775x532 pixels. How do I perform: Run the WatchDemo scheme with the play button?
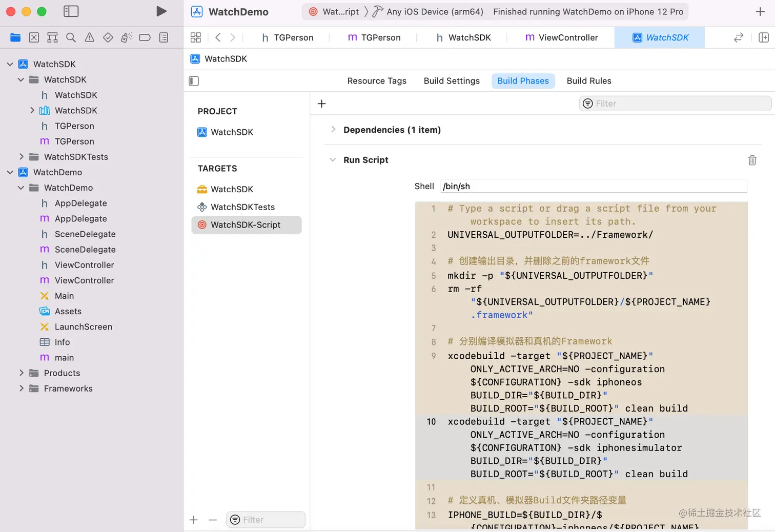(161, 11)
